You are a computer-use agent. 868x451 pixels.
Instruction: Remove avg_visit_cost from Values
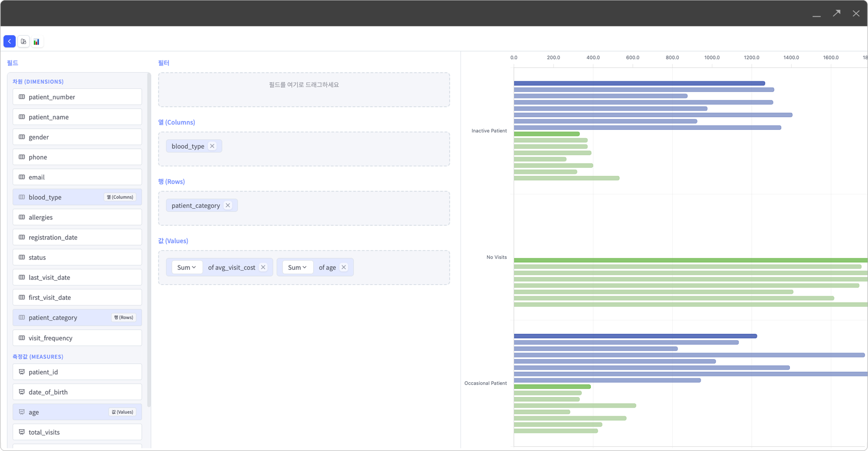coord(263,267)
